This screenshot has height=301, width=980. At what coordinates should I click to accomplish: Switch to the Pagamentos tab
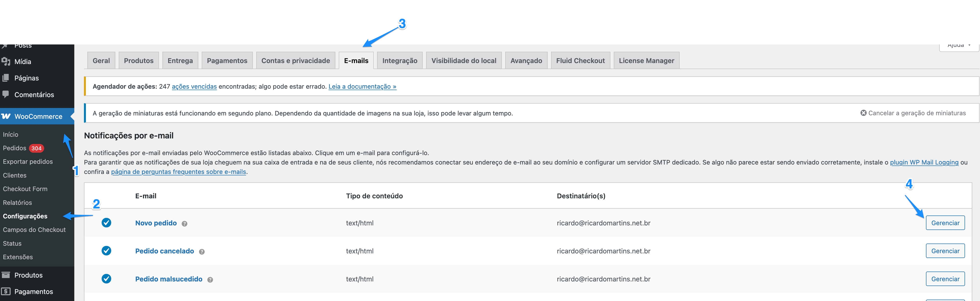(227, 60)
